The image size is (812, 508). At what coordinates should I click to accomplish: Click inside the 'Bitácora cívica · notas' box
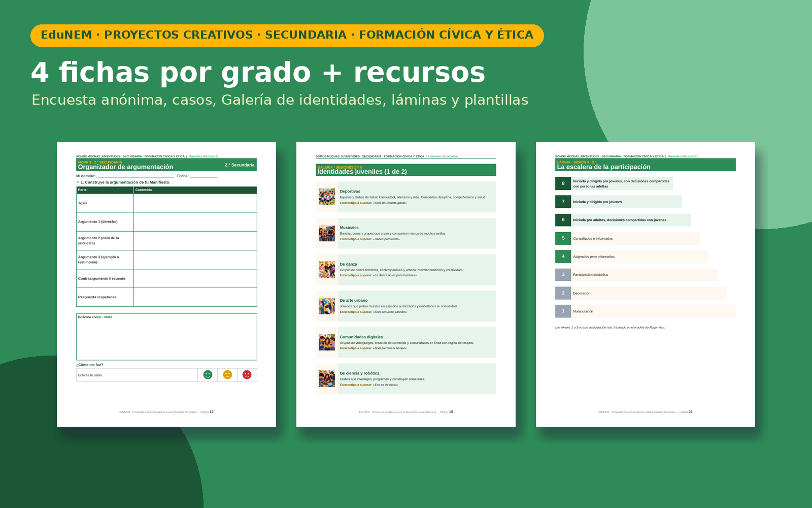point(166,337)
